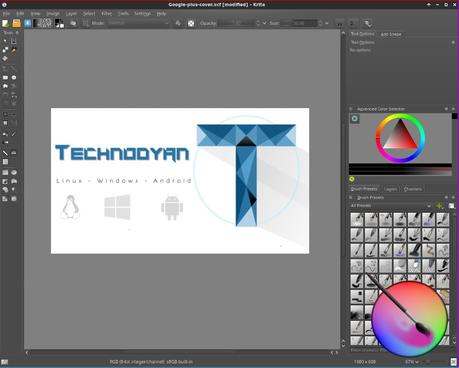Select the Elliptical selection tool
Viewport: 459px width, 368px height.
pos(14,172)
